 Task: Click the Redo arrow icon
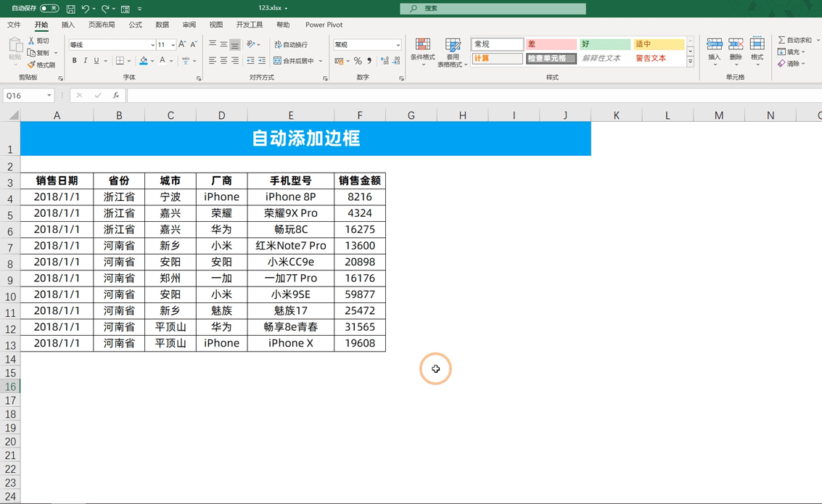[105, 9]
